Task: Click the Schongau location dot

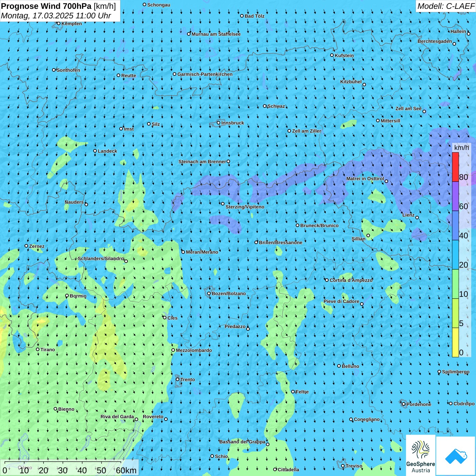Action: [144, 5]
